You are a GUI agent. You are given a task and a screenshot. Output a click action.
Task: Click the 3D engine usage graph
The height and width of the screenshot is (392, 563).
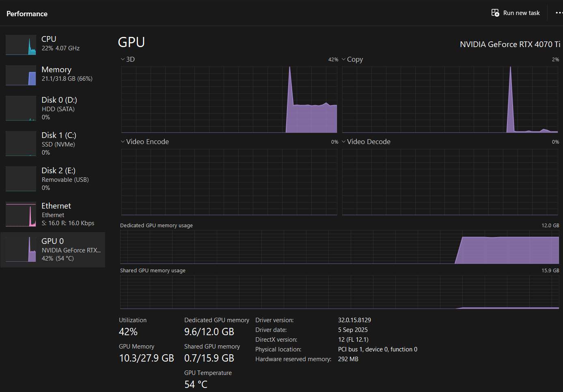pos(229,99)
